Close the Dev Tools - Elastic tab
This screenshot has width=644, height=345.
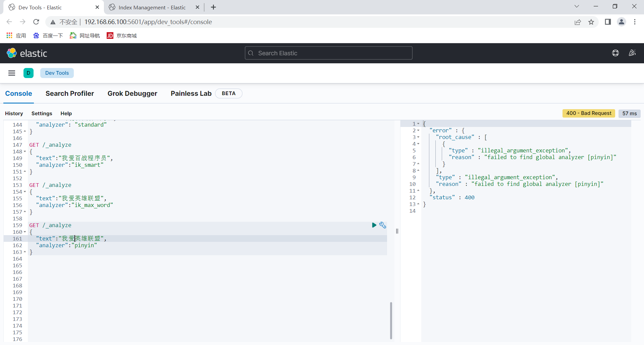click(97, 7)
